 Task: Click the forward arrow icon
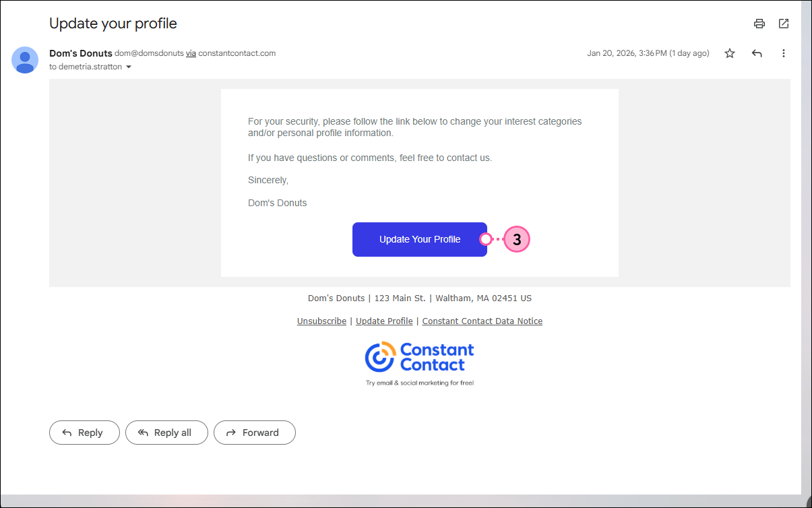click(x=231, y=433)
